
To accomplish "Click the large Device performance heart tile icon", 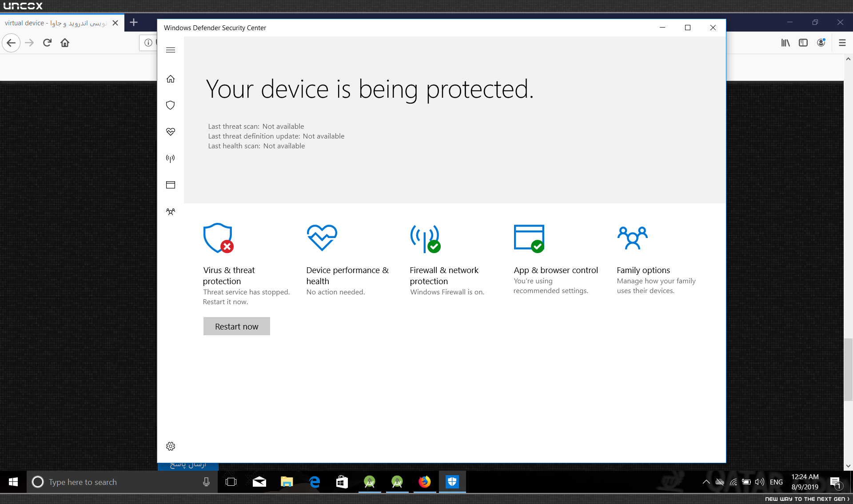I will coord(322,238).
